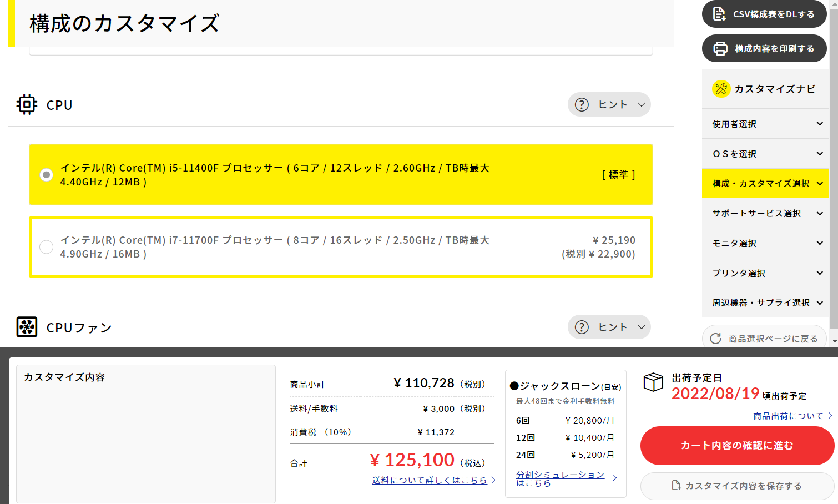
Task: Expand ＯＳを選択 in the navigation
Action: [x=765, y=154]
